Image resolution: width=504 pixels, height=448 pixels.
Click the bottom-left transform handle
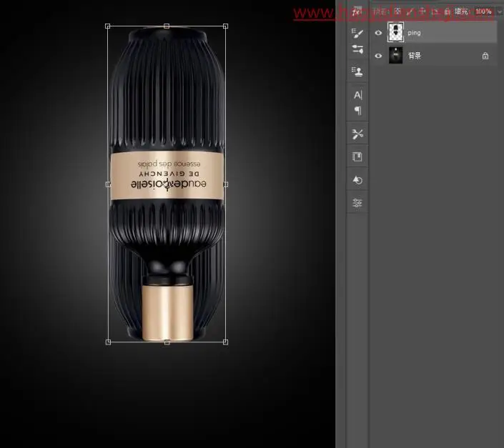[x=108, y=342]
